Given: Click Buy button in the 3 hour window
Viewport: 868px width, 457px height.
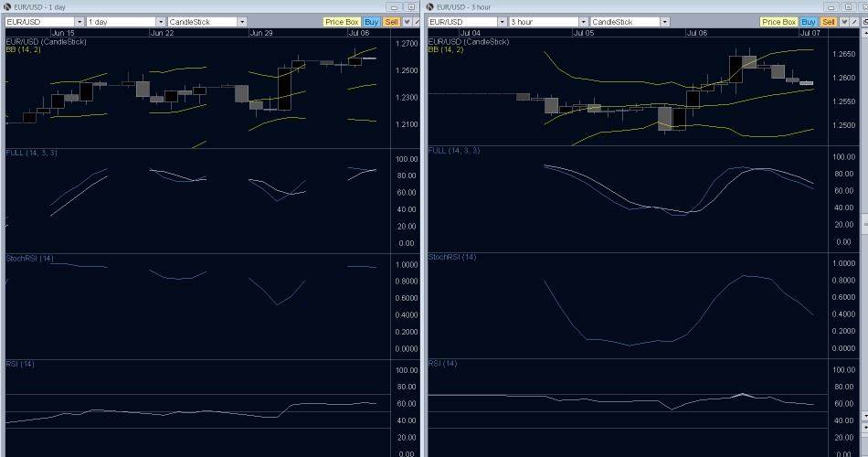Looking at the screenshot, I should pos(809,22).
